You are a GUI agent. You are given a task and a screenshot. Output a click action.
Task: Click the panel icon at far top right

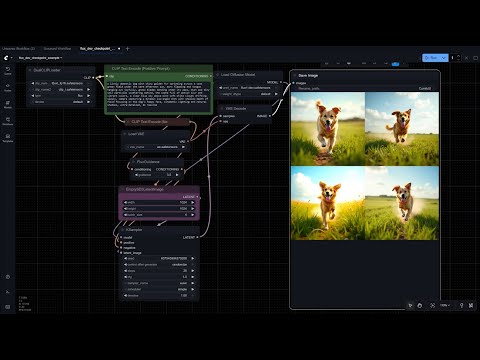(475, 58)
